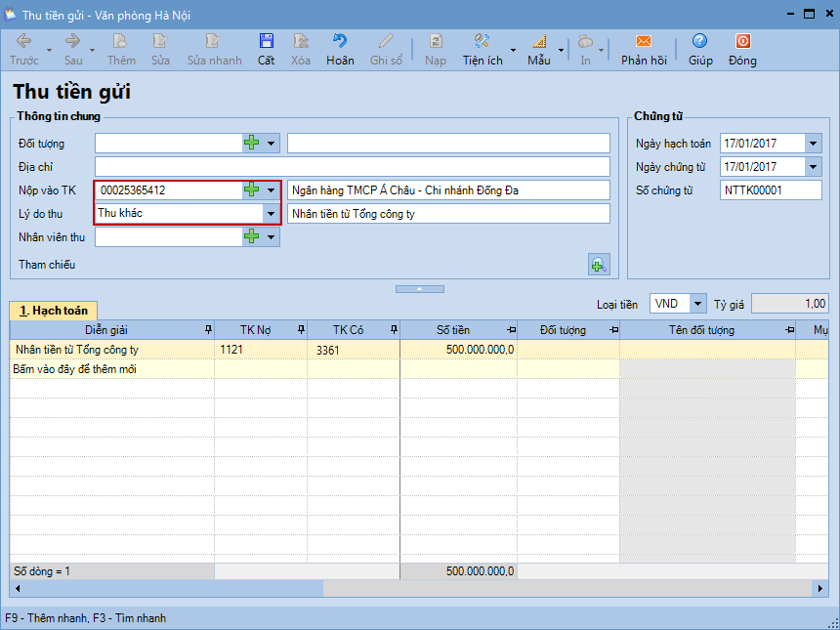Click the Cất save icon in toolbar

266,42
